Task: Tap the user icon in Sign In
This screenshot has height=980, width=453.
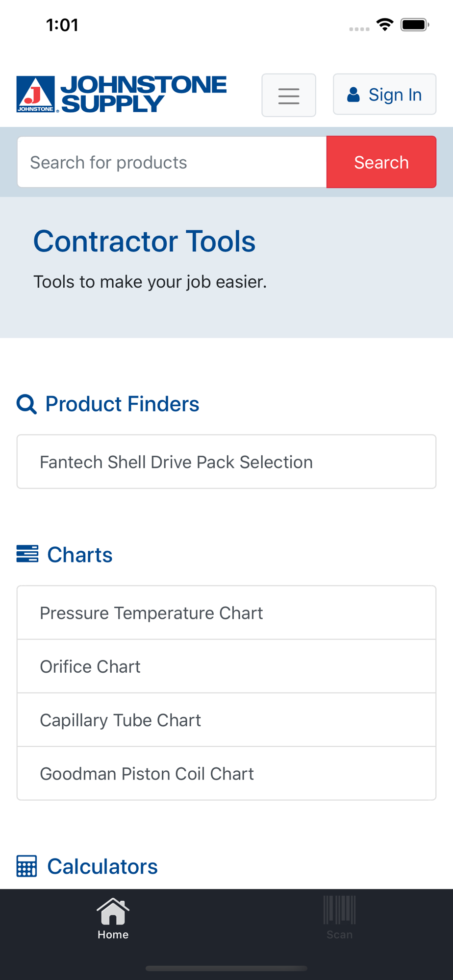Action: [353, 95]
